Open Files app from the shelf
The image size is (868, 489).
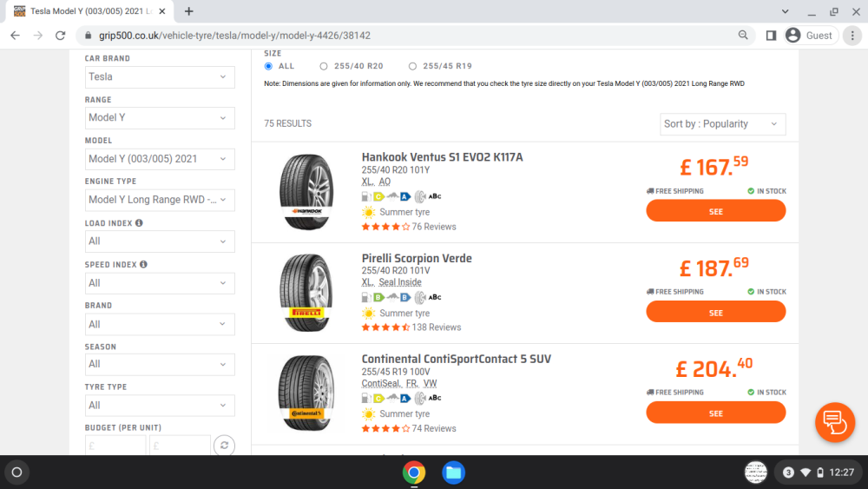(453, 472)
